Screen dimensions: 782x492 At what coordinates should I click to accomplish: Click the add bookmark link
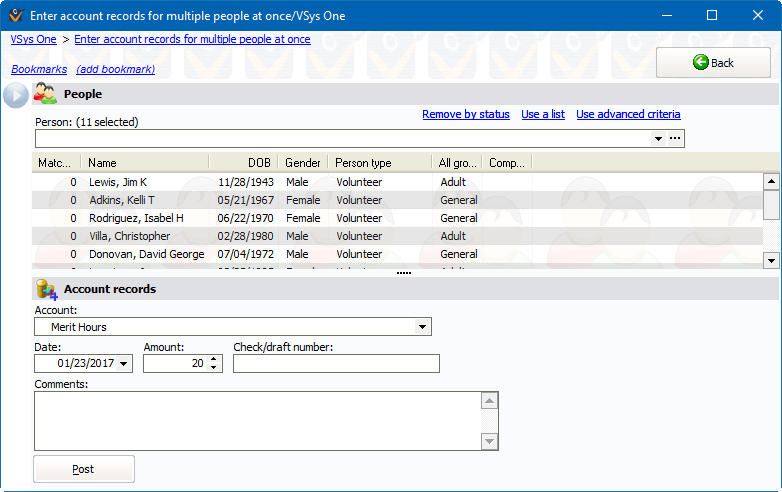pos(115,69)
